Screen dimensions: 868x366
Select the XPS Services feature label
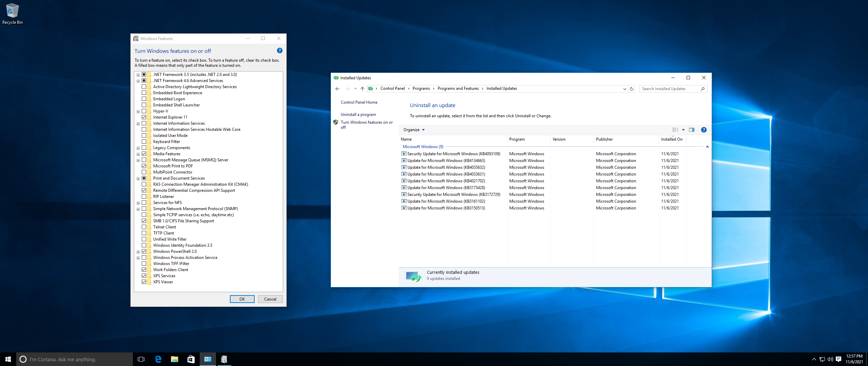pyautogui.click(x=164, y=276)
